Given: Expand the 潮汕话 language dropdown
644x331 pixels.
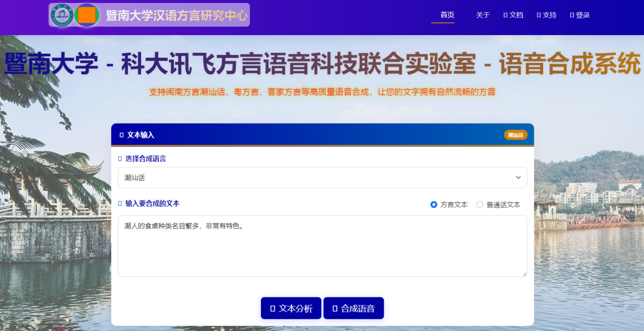Looking at the screenshot, I should click(322, 177).
